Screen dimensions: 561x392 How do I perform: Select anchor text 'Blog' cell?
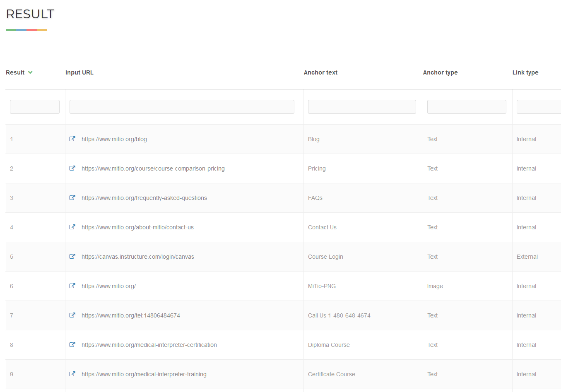(x=314, y=139)
